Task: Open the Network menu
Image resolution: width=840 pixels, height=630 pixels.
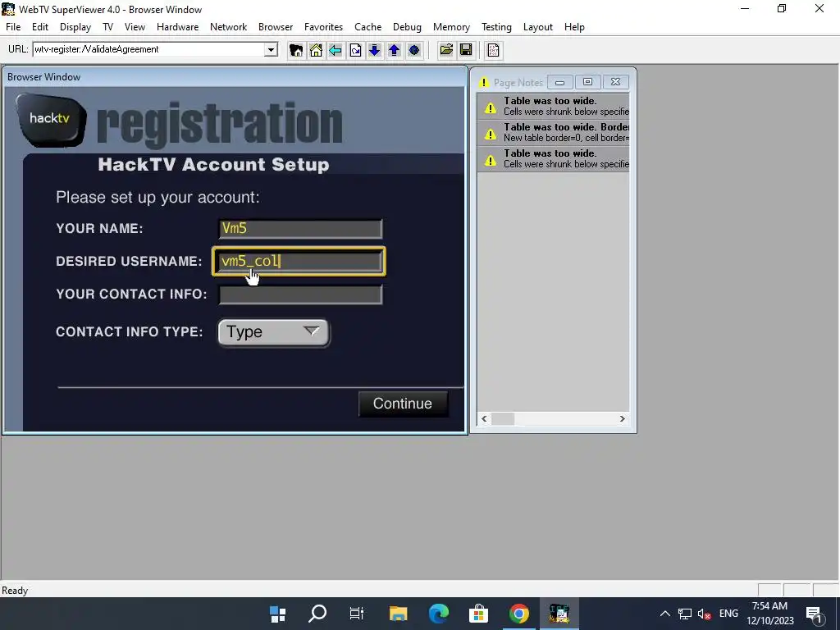Action: click(228, 27)
